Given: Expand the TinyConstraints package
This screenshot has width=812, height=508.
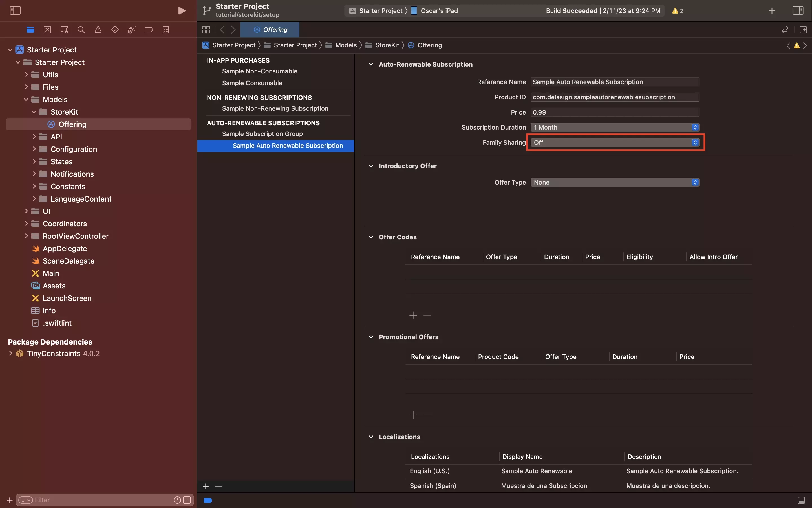Looking at the screenshot, I should coord(10,353).
